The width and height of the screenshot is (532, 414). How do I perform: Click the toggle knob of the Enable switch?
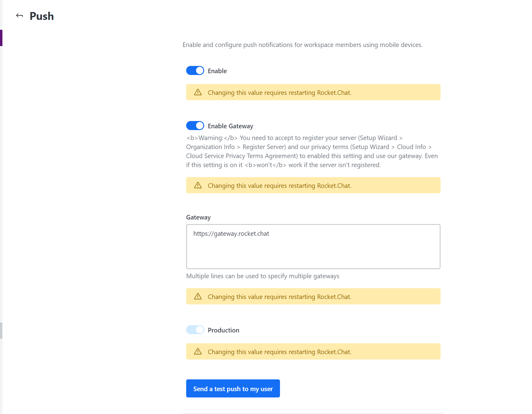click(x=199, y=70)
